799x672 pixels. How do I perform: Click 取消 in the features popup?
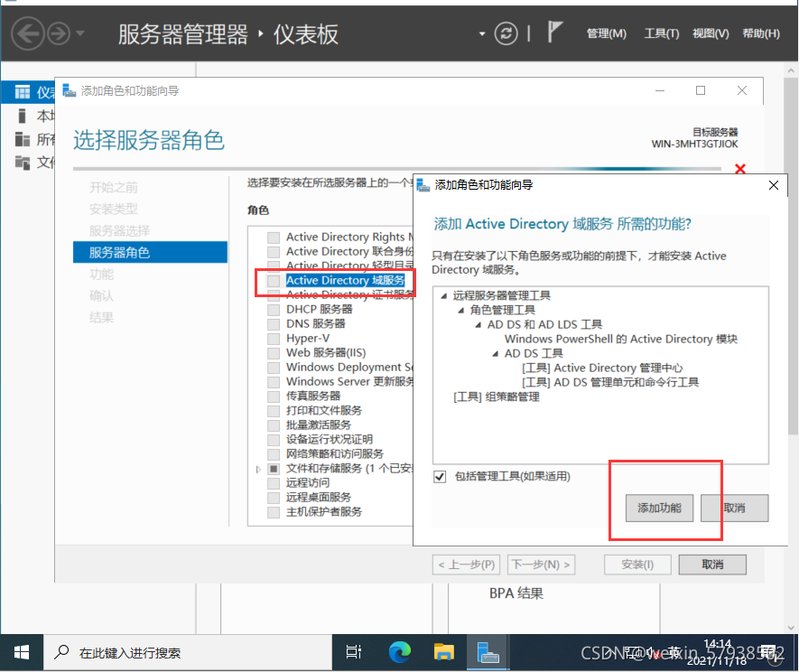734,508
